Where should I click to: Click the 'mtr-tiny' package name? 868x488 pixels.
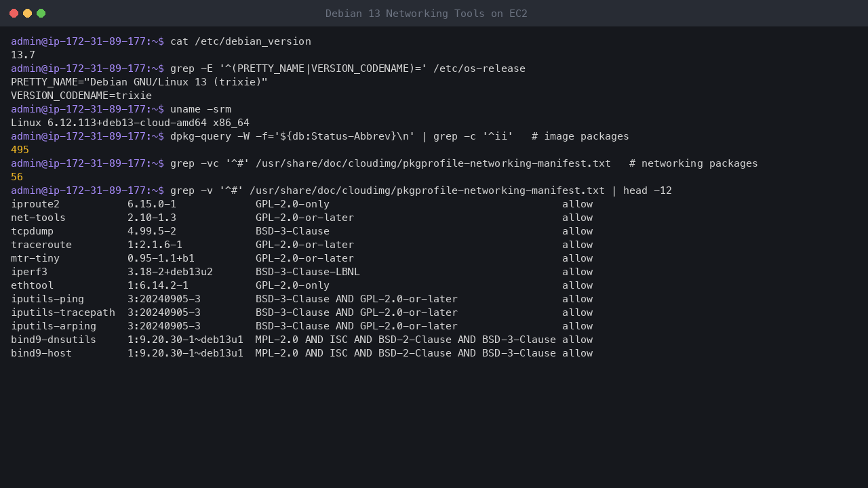point(35,258)
